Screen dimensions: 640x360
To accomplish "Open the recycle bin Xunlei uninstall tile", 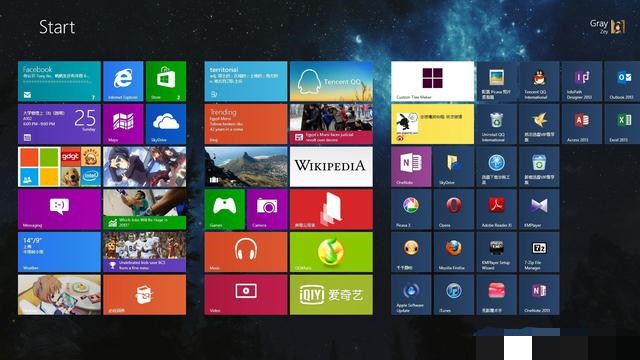I will [x=539, y=167].
